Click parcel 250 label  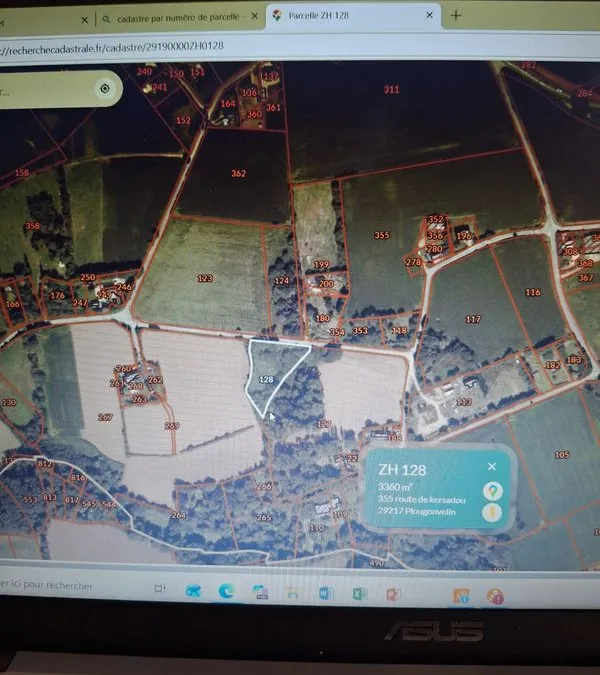[x=87, y=277]
